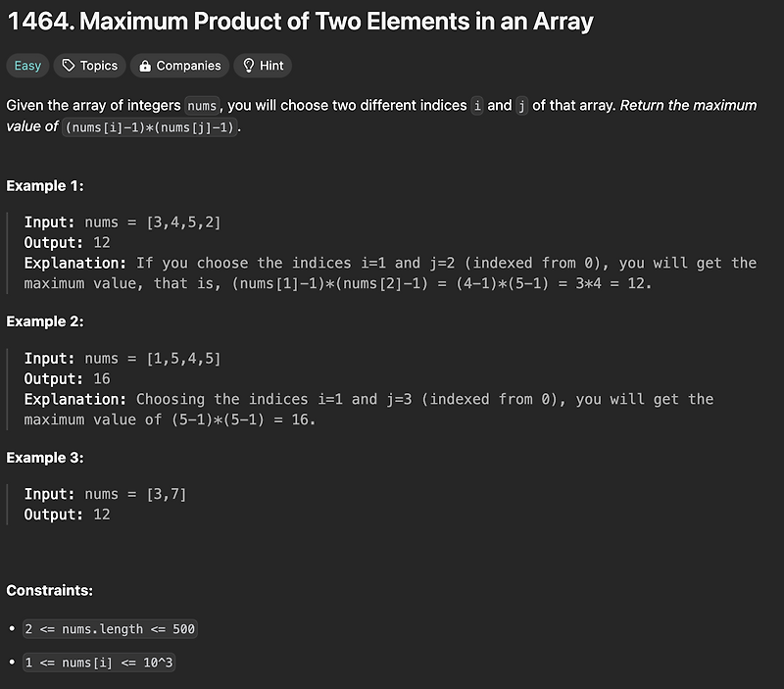The image size is (784, 689).
Task: Expand the Companies section
Action: pyautogui.click(x=179, y=66)
